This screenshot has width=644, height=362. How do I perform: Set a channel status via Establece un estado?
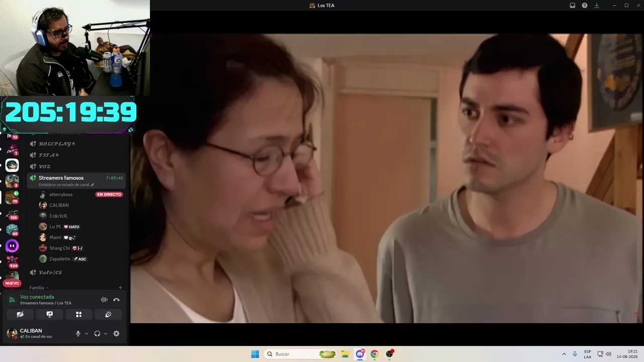[66, 185]
